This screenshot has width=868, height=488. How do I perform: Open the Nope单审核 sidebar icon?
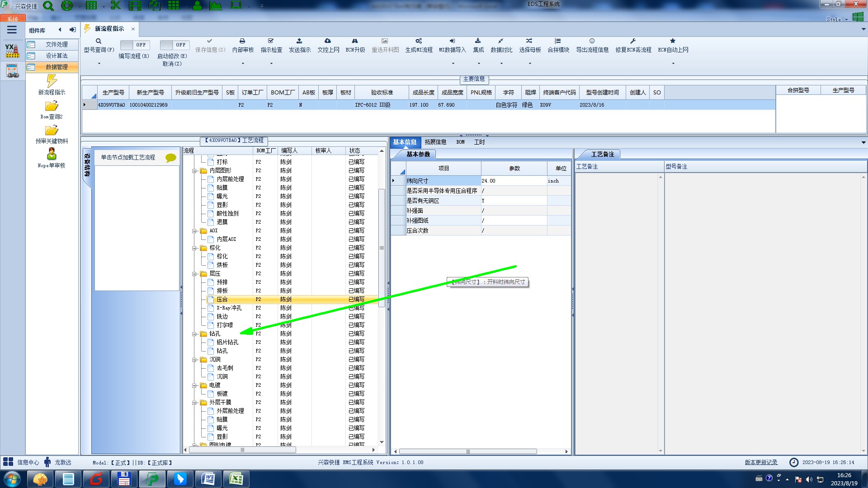52,155
